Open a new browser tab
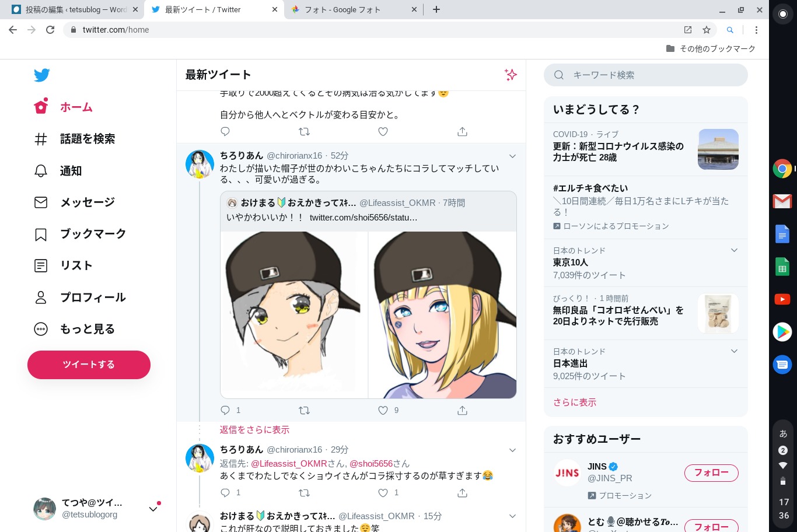797x532 pixels. (x=436, y=9)
